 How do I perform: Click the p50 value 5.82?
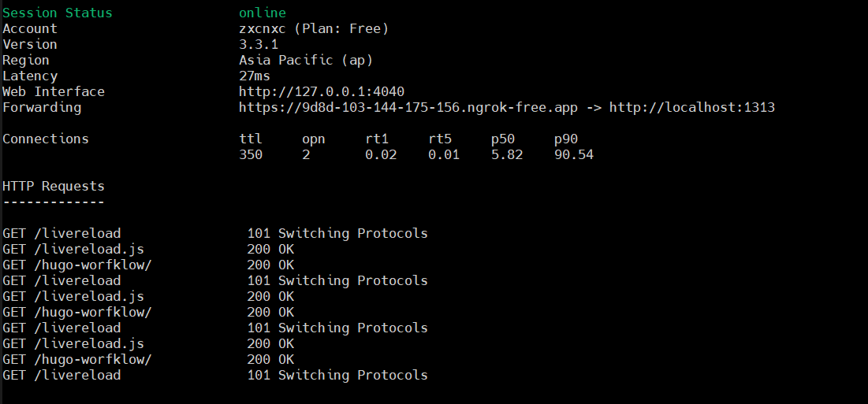[x=507, y=154]
